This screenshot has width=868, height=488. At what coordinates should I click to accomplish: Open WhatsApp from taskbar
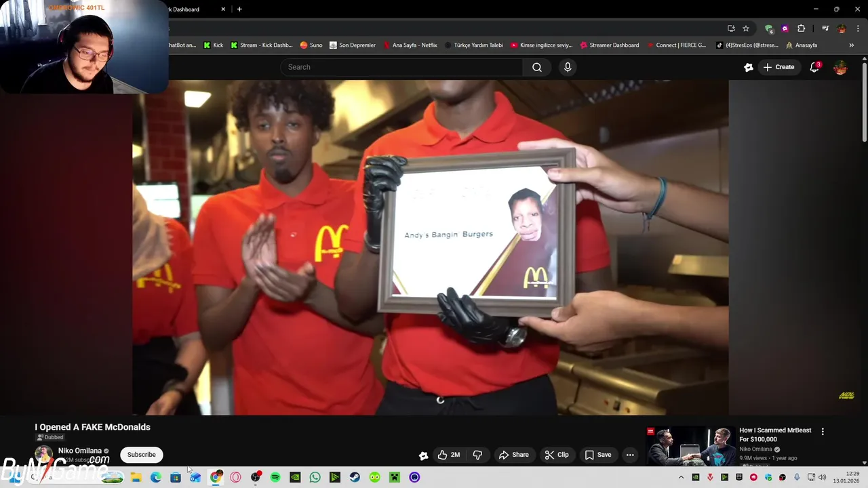[x=315, y=478]
